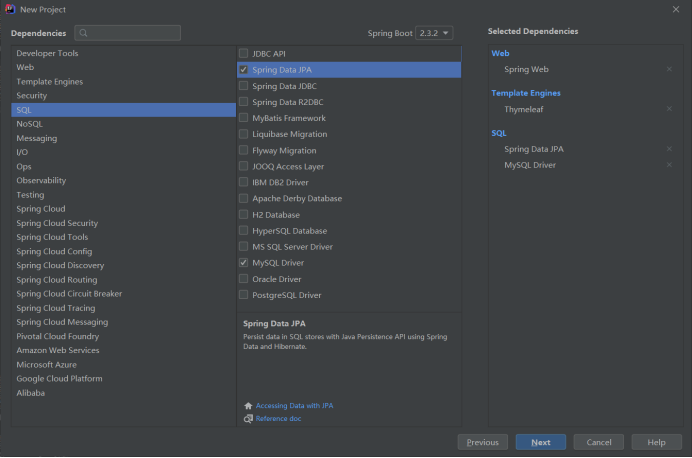The image size is (692, 458).
Task: Remove Thymeleaf from selected dependencies
Action: click(x=669, y=109)
